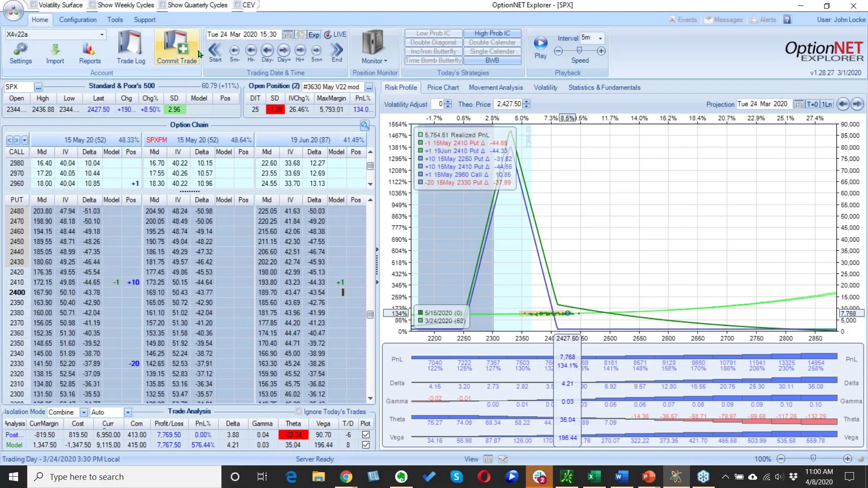Open the projection date calendar
This screenshot has height=488, width=868.
[799, 104]
